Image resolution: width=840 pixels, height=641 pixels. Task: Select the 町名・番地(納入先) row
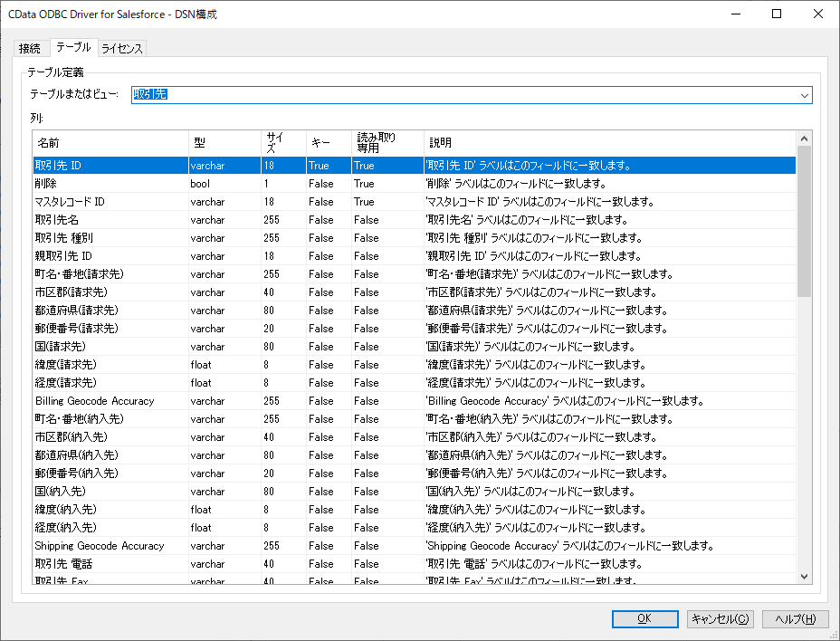(x=414, y=419)
